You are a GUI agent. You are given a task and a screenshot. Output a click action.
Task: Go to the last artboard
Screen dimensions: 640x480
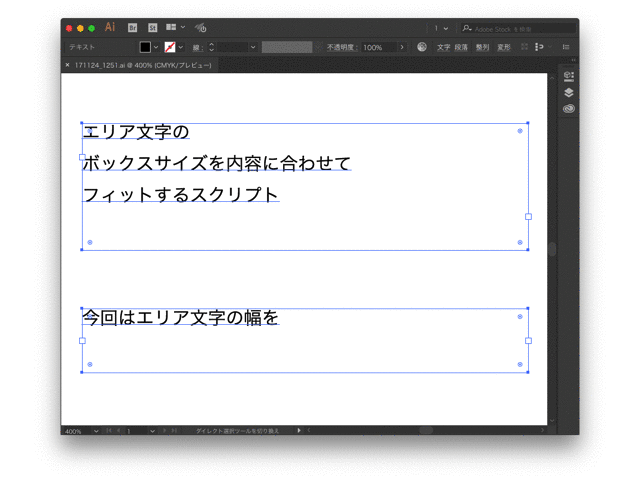coord(174,431)
